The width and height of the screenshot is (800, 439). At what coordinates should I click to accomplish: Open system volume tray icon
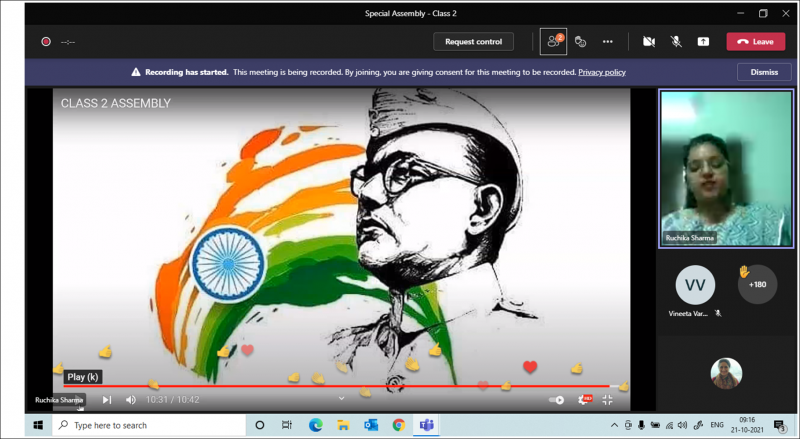pos(682,425)
